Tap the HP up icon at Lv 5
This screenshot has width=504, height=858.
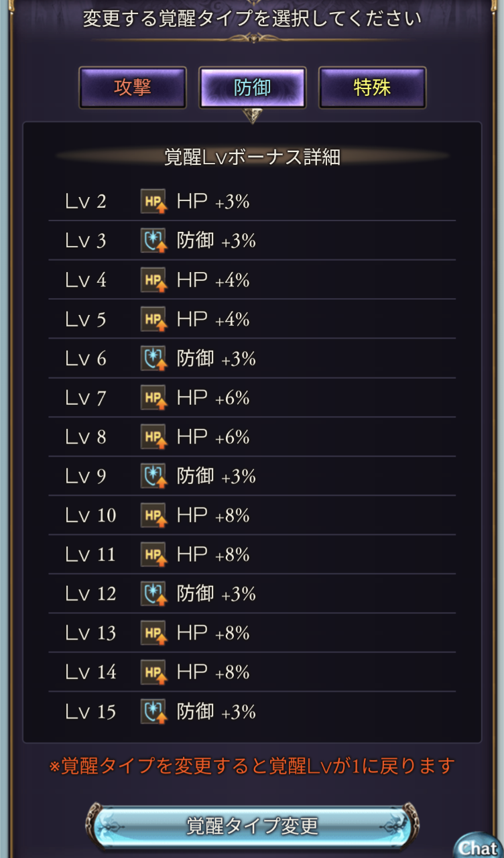click(153, 319)
